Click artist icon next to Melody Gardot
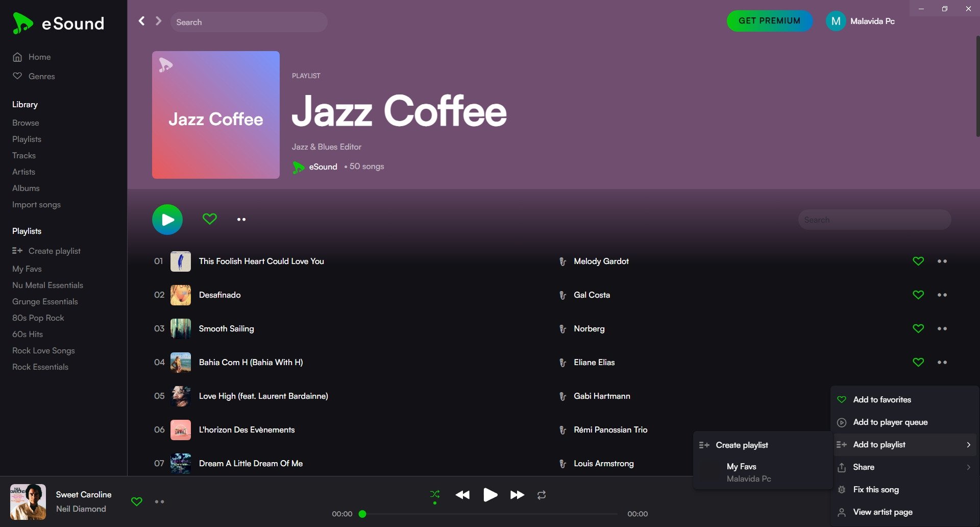This screenshot has height=527, width=980. click(562, 261)
